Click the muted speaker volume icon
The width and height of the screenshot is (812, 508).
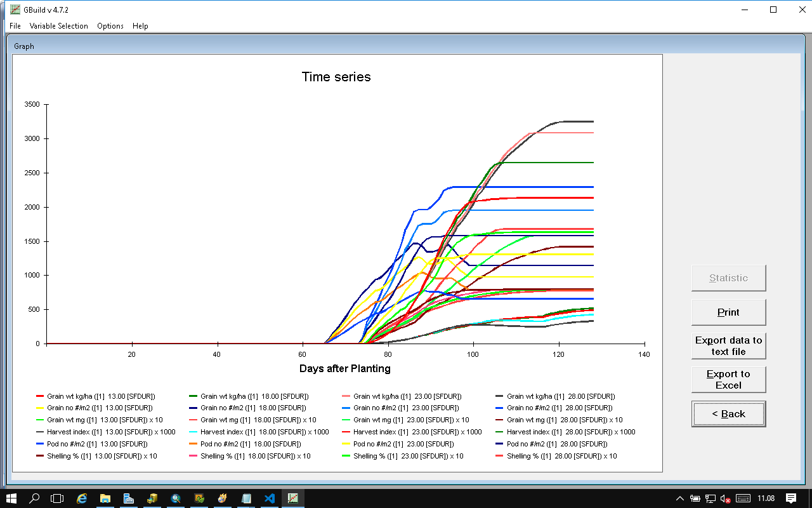click(x=726, y=499)
